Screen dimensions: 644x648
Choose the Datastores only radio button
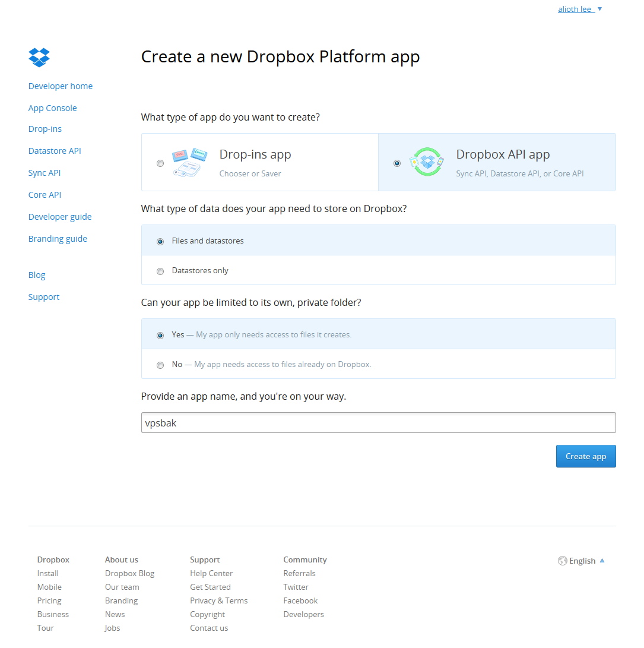(160, 271)
